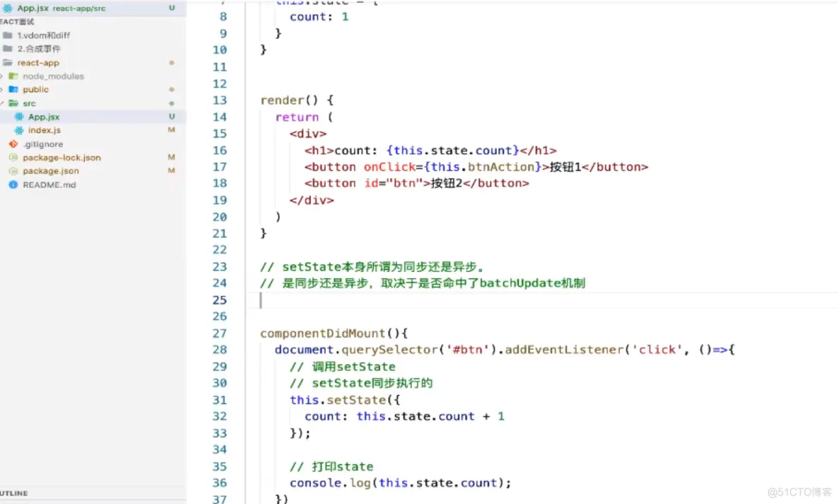This screenshot has width=838, height=504.
Task: Click the public folder icon
Action: pyautogui.click(x=13, y=89)
